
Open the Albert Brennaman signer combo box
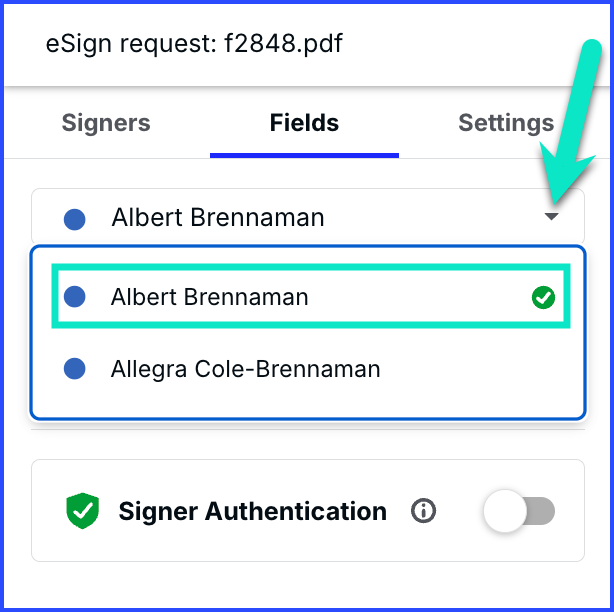308,217
